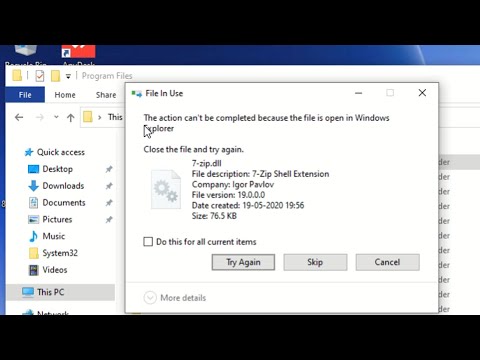Open Music in navigation pane
Screen dimensions: 480x360
(x=53, y=236)
